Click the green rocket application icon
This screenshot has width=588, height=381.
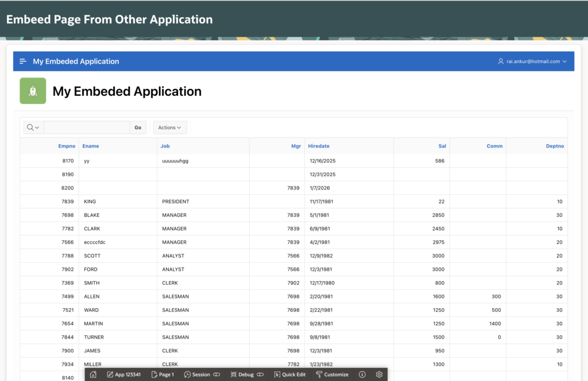click(33, 91)
